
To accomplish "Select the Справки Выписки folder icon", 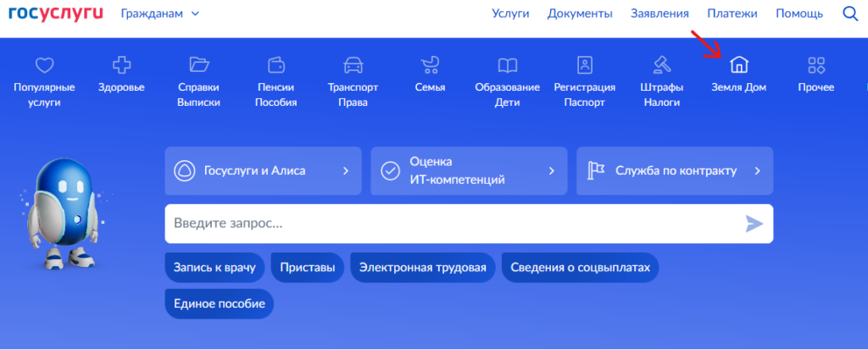I will [x=199, y=65].
